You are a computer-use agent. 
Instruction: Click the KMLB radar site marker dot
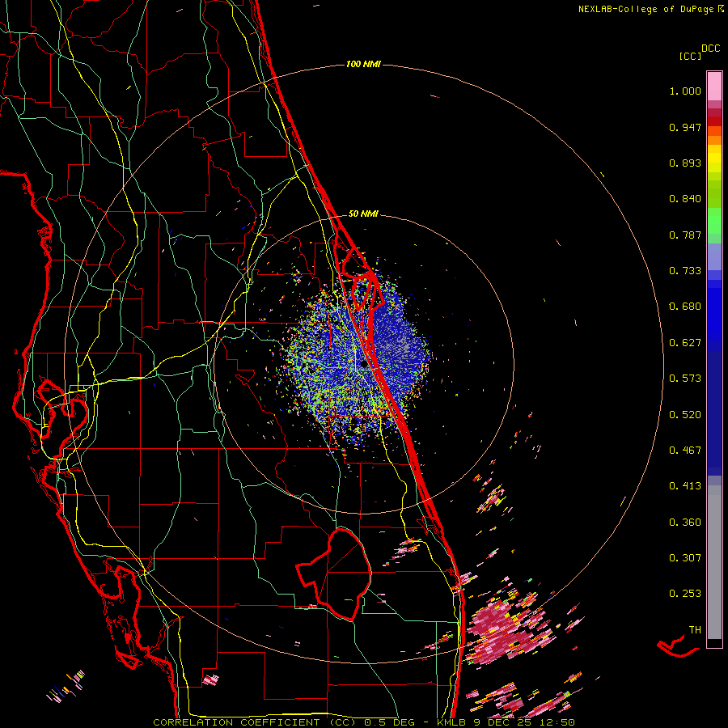click(x=364, y=365)
